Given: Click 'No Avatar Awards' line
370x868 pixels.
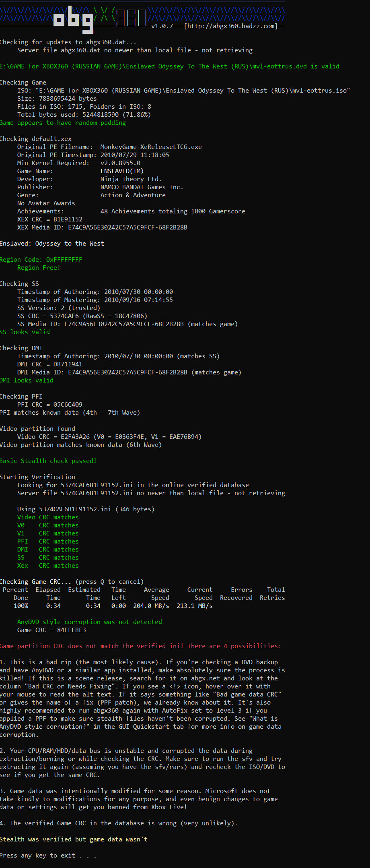Looking at the screenshot, I should [x=46, y=203].
